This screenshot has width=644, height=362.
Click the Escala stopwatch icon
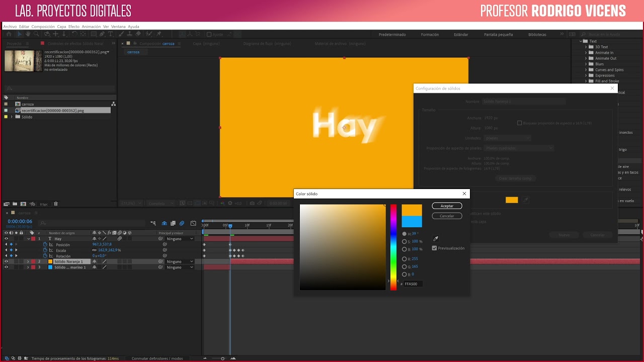[x=45, y=250]
